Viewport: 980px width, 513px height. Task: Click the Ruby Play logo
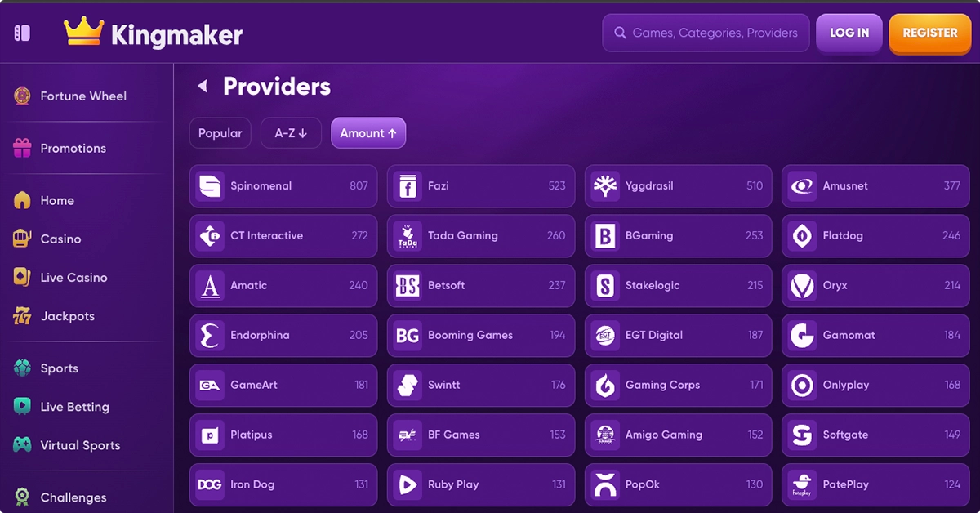(x=408, y=484)
